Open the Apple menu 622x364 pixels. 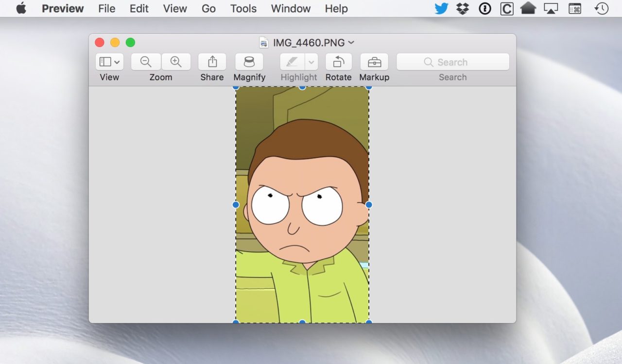pos(21,8)
